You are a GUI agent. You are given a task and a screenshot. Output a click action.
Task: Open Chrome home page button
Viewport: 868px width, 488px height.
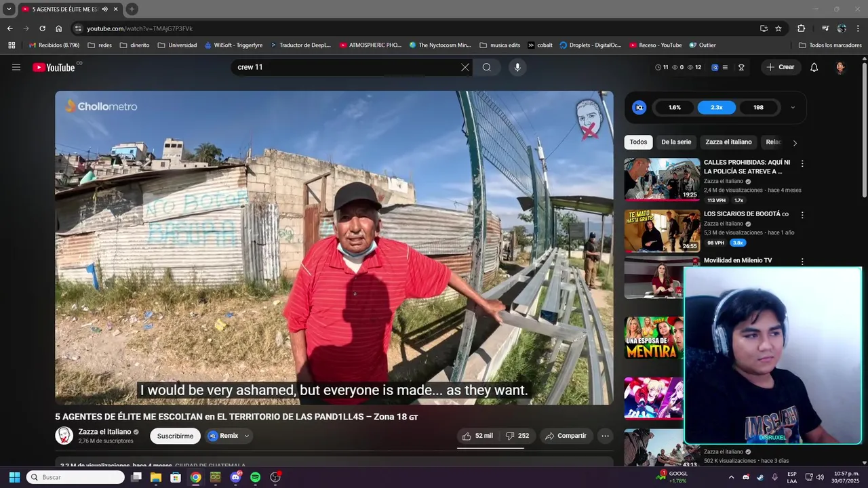59,28
